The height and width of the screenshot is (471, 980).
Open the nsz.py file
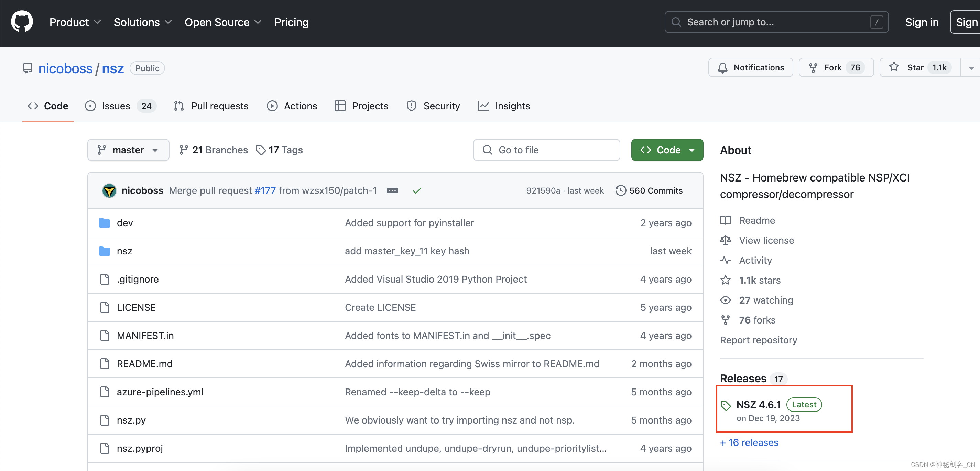tap(131, 420)
